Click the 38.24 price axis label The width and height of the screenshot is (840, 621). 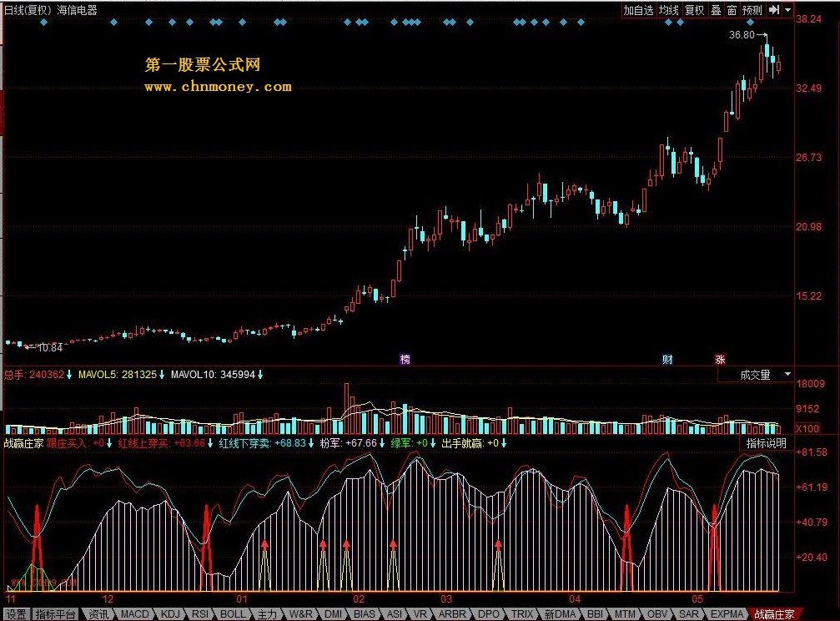click(x=808, y=19)
